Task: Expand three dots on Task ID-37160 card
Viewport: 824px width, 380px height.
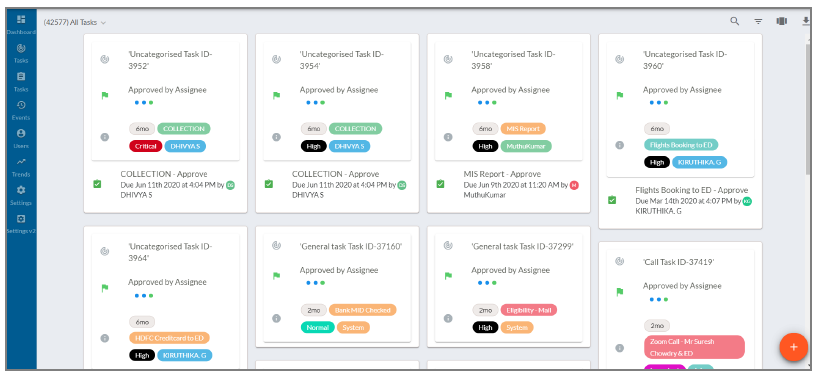Action: click(316, 283)
